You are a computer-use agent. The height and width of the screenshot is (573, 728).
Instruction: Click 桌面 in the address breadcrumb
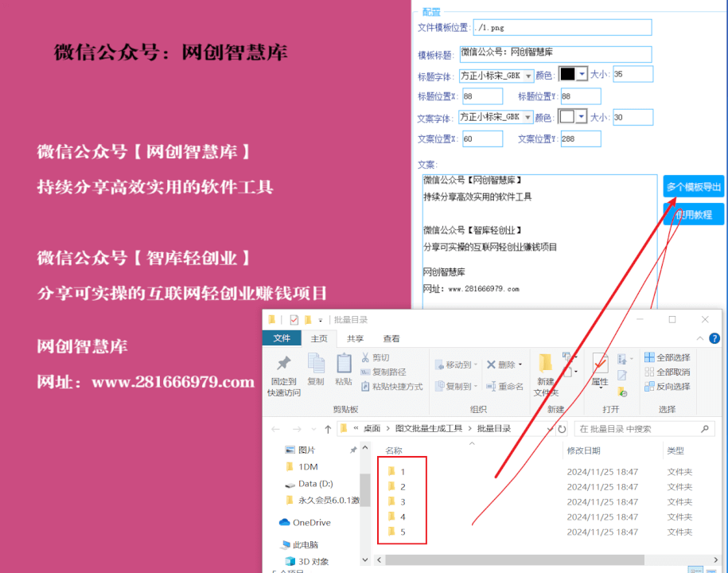(x=372, y=429)
